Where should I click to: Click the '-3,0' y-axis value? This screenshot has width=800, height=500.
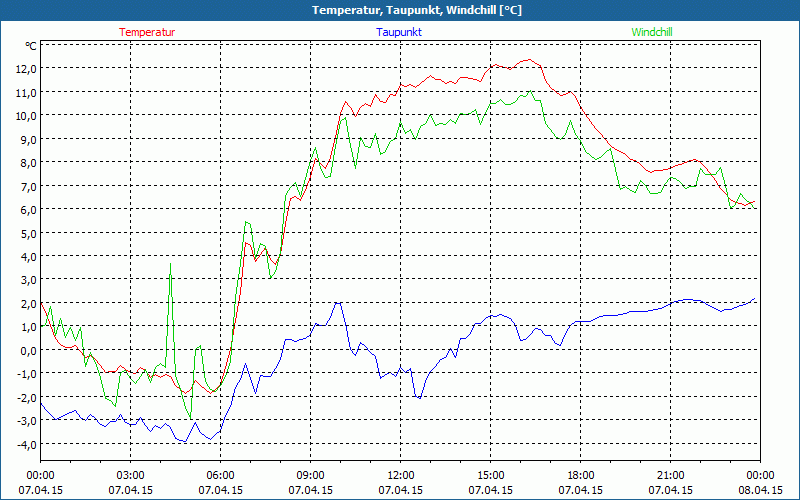coord(27,421)
